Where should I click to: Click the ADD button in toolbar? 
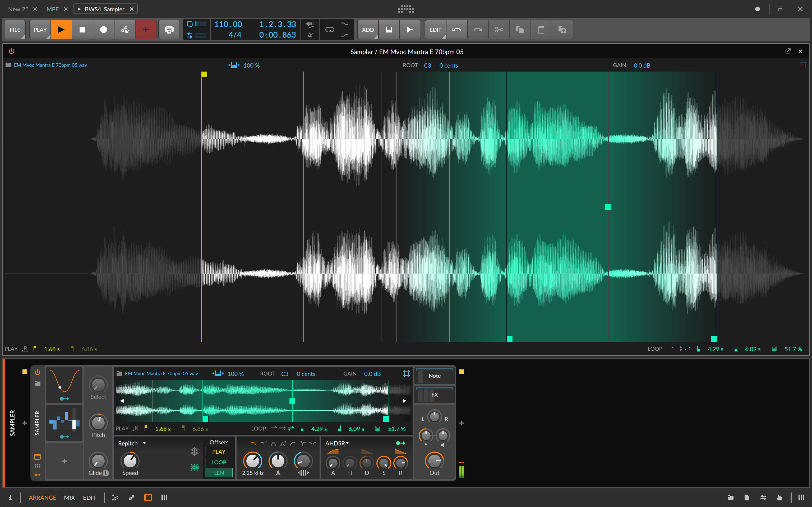coord(368,29)
